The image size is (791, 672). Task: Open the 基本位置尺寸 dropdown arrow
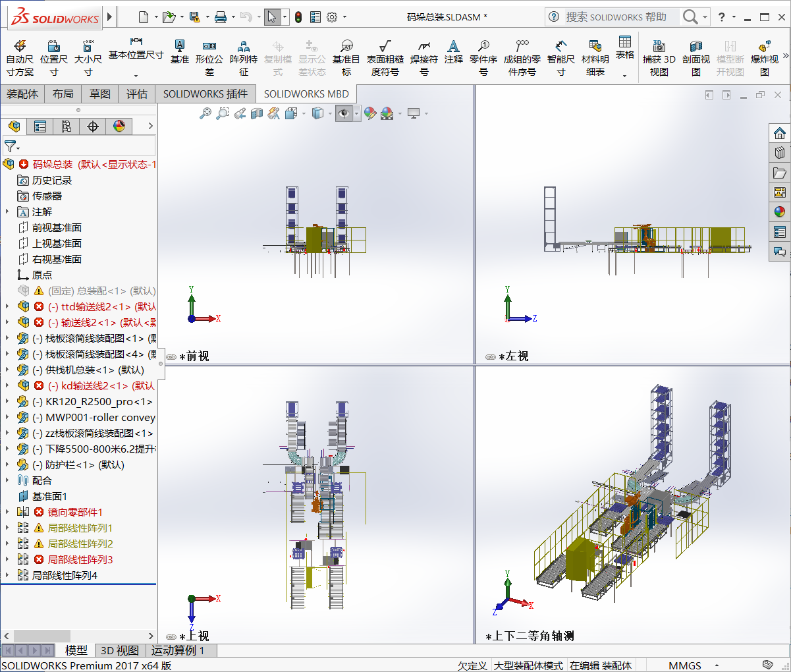click(x=136, y=76)
